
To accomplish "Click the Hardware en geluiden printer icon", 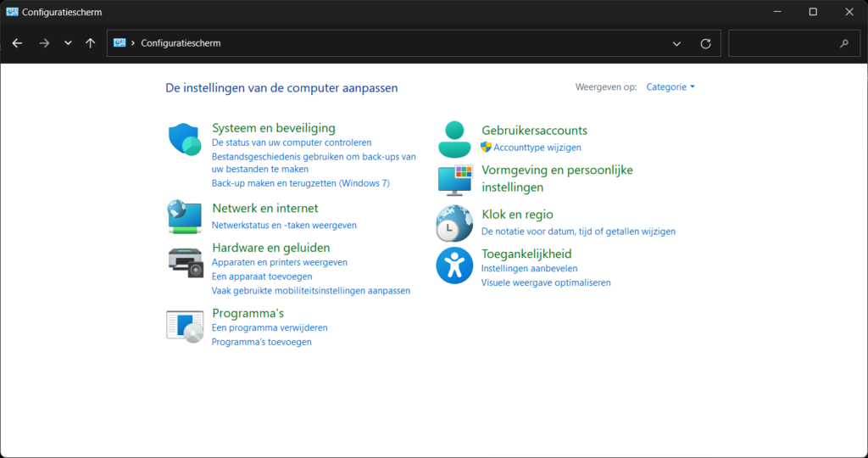I will (185, 262).
